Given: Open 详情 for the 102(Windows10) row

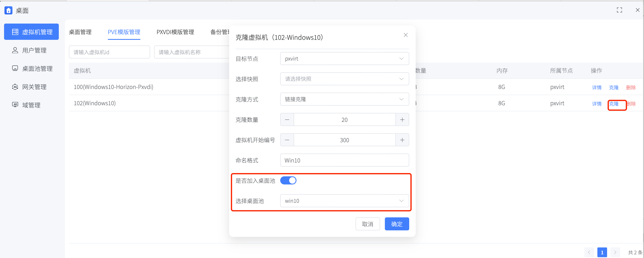Looking at the screenshot, I should tap(597, 104).
